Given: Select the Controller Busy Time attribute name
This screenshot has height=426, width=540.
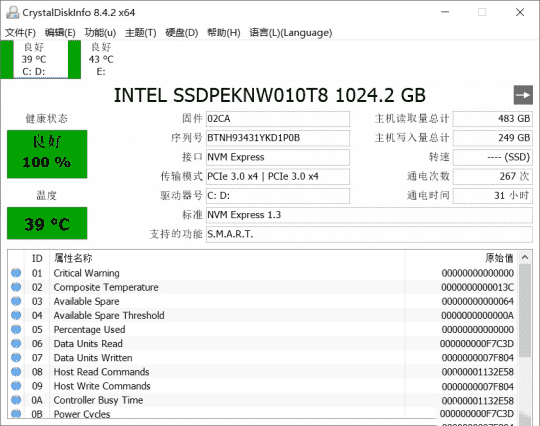Looking at the screenshot, I should pyautogui.click(x=98, y=400).
